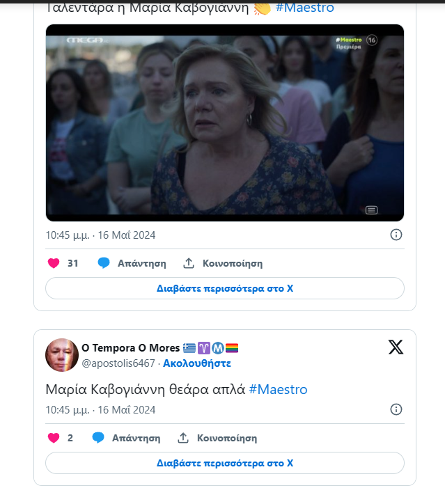Open info icon beside the first tweet's date

coord(396,235)
